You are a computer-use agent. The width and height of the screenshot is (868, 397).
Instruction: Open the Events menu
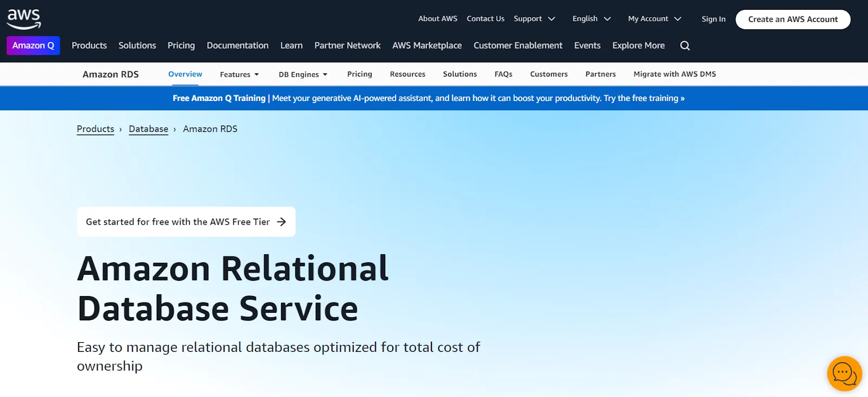tap(588, 46)
